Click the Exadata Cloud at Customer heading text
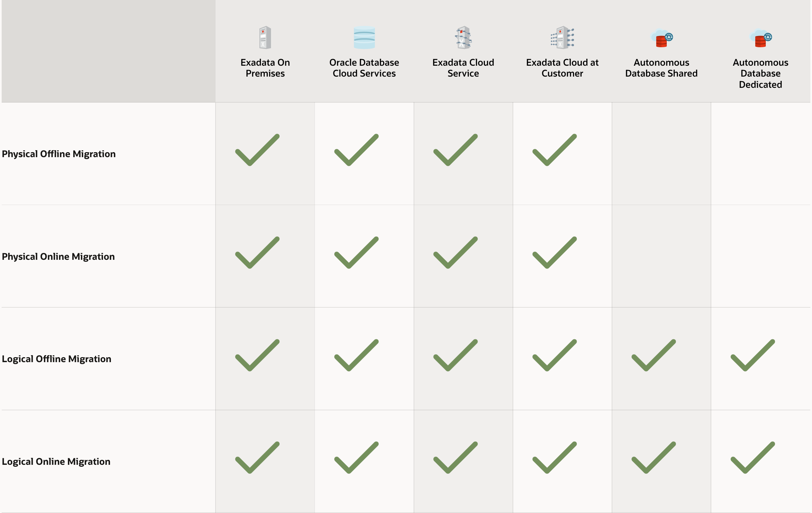 (562, 68)
